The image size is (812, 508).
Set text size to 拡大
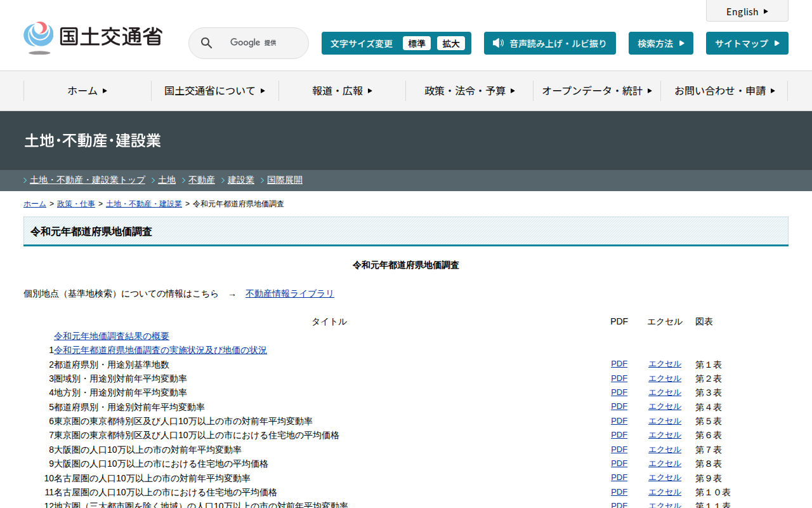[x=450, y=44]
